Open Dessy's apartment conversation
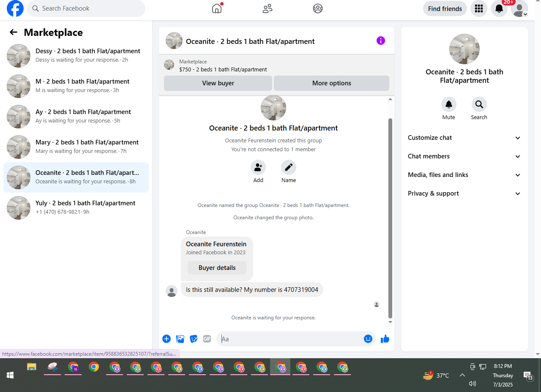This screenshot has width=541, height=392. coord(76,56)
